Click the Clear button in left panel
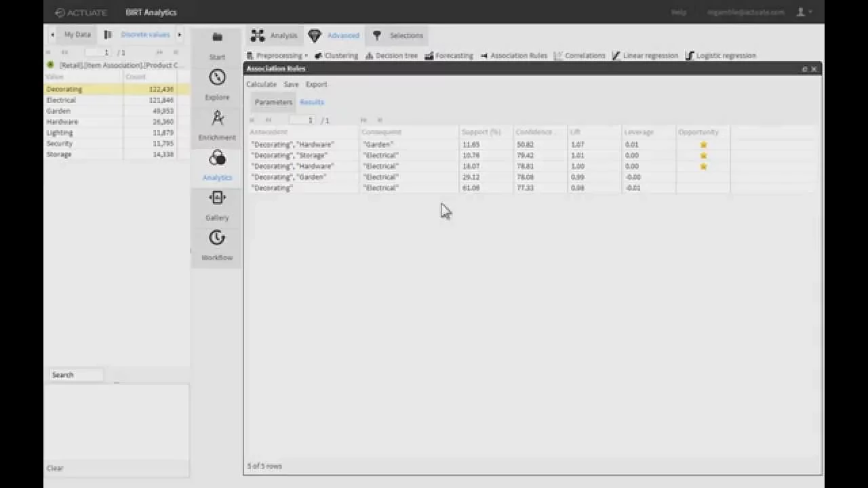 (55, 468)
